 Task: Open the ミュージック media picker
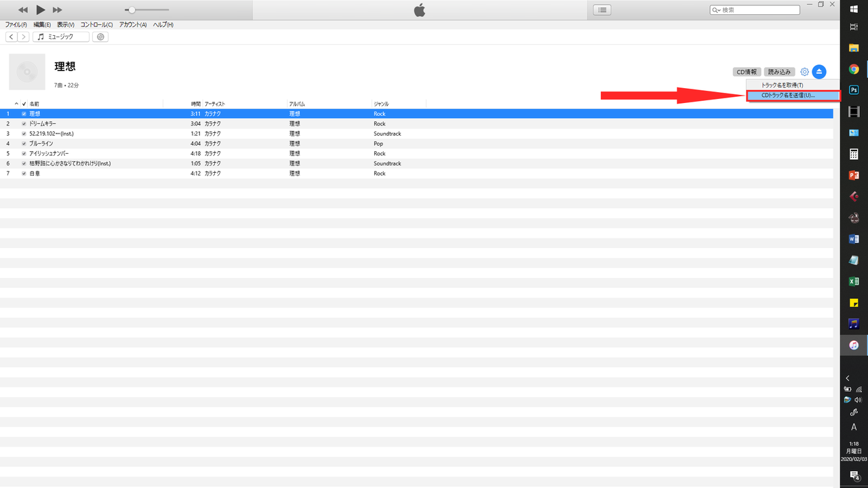pyautogui.click(x=61, y=37)
